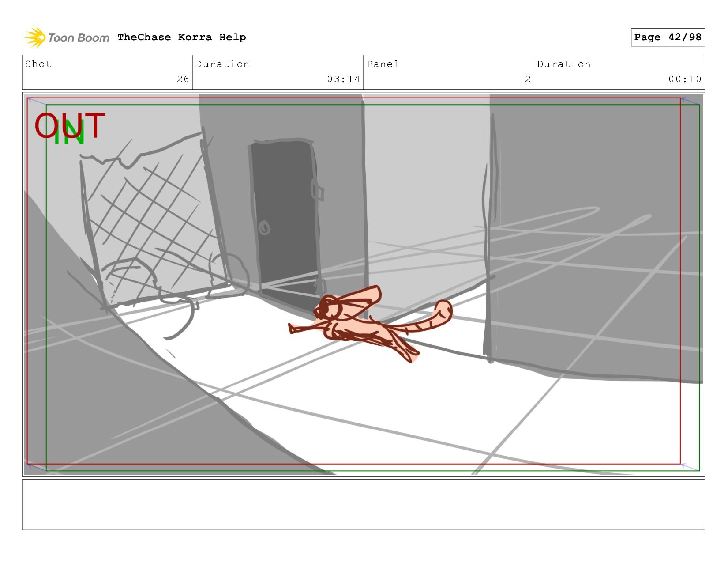Click the green 'IN' camera label
This screenshot has height=563, width=728.
tap(69, 133)
